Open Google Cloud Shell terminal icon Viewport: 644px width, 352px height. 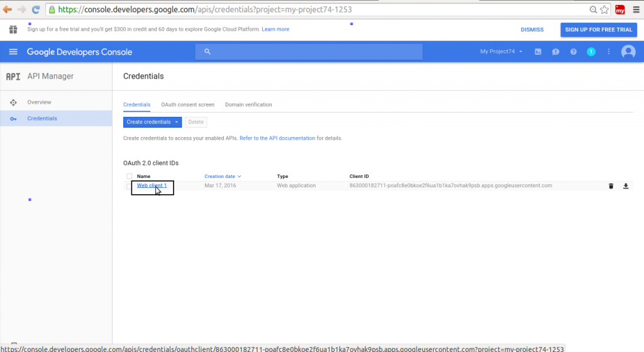click(538, 52)
